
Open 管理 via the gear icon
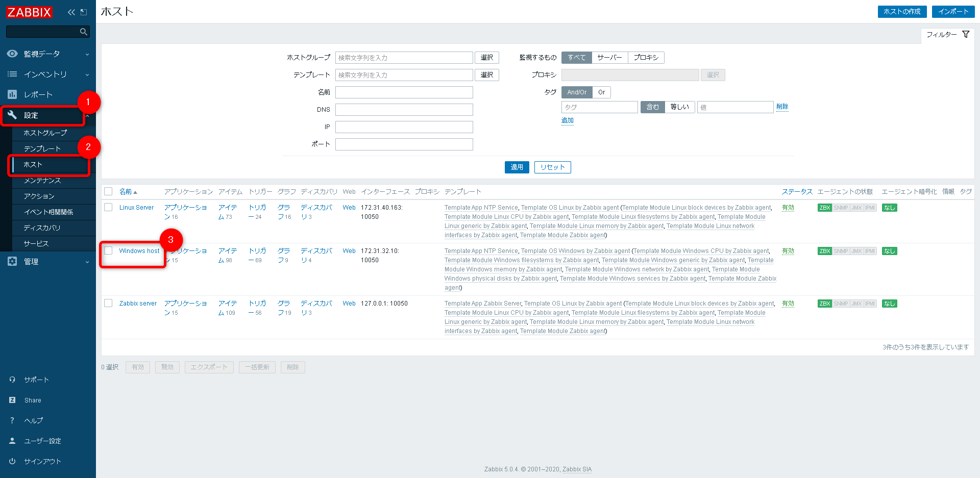[12, 261]
